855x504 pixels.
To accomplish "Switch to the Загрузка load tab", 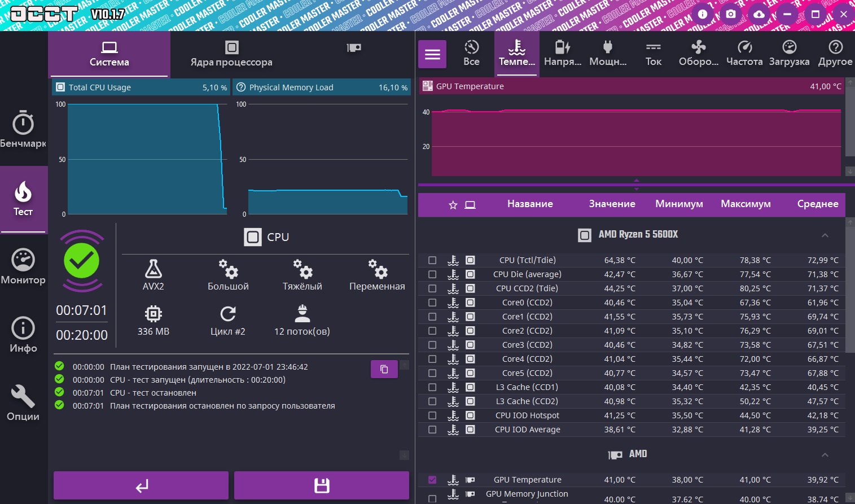I will click(790, 54).
